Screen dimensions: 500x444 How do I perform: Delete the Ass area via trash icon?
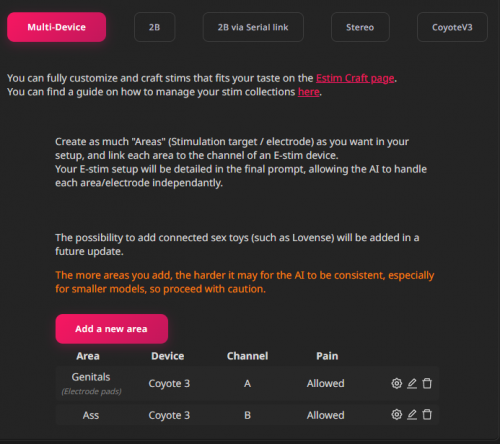[x=427, y=415]
